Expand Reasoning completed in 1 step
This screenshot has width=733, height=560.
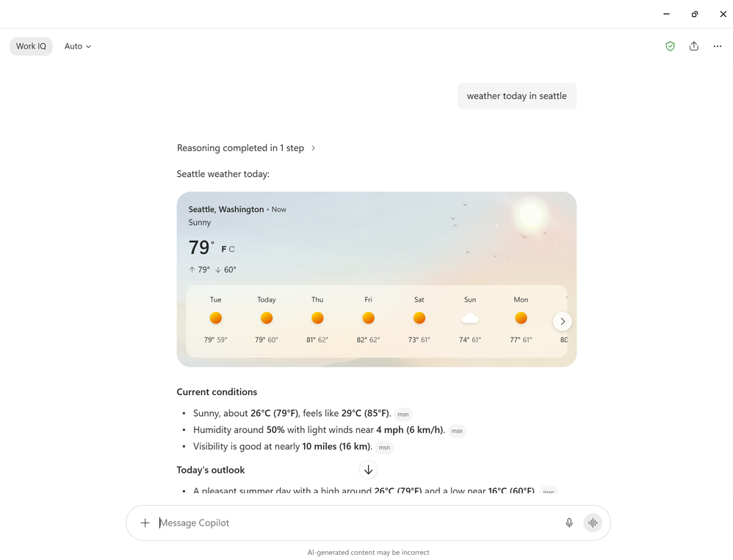[246, 148]
